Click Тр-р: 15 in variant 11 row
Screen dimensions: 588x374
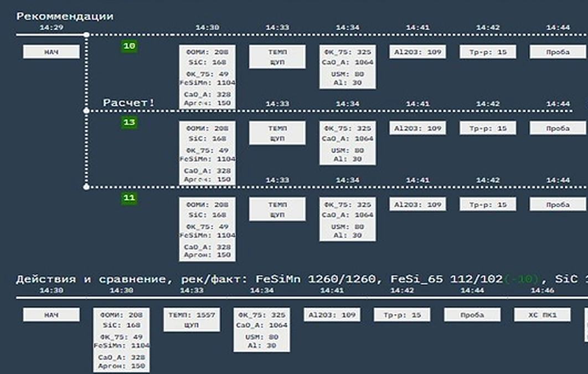pos(488,204)
